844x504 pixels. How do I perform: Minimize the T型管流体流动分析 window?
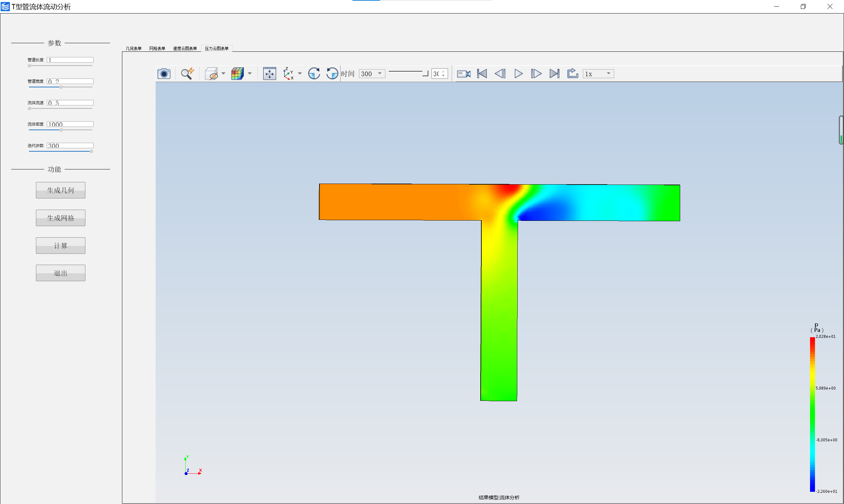776,7
